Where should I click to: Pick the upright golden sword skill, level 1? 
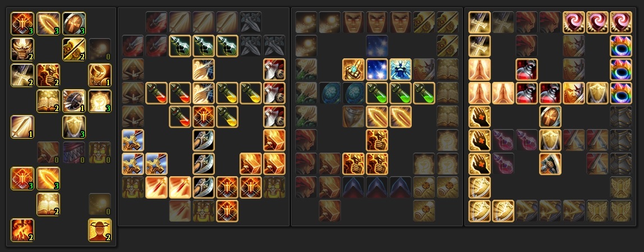(x=22, y=127)
